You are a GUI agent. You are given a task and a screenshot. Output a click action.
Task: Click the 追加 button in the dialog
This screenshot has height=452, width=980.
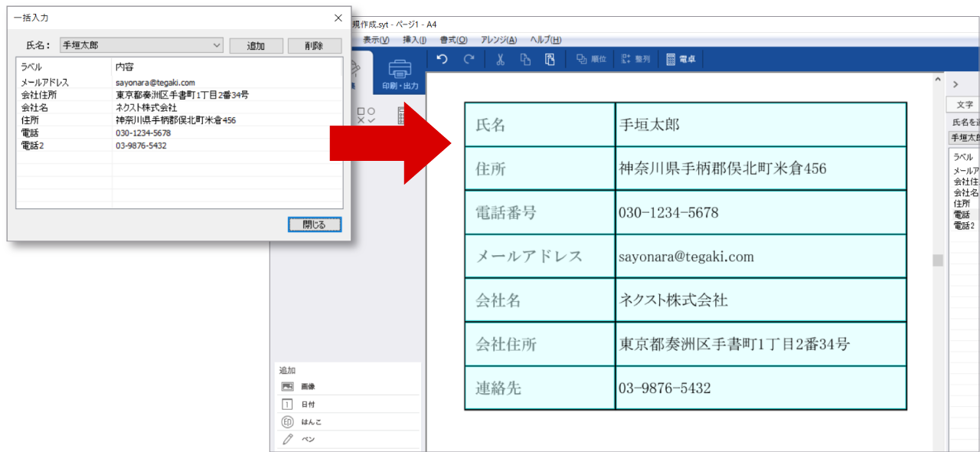pos(256,46)
